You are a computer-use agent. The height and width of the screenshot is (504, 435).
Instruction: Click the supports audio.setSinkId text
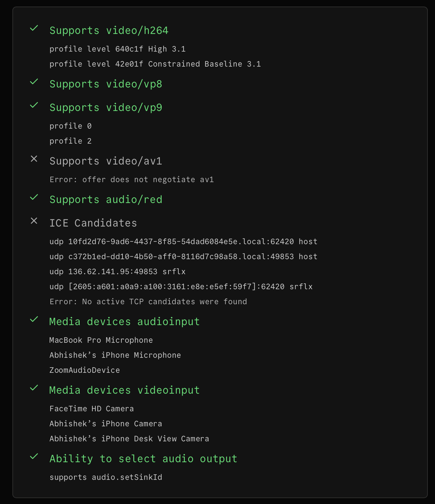tap(105, 477)
